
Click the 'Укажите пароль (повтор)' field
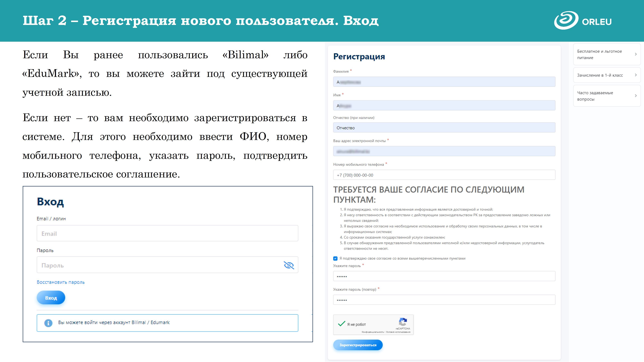tap(444, 300)
